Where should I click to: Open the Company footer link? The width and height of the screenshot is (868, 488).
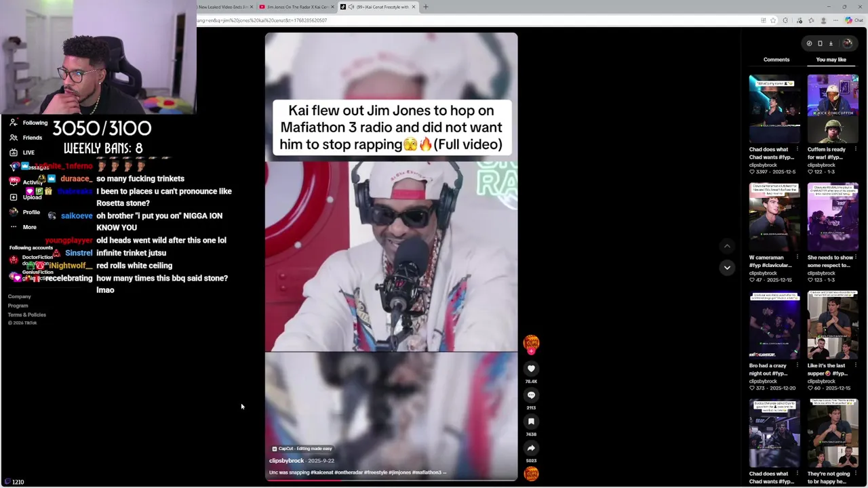[x=19, y=297]
